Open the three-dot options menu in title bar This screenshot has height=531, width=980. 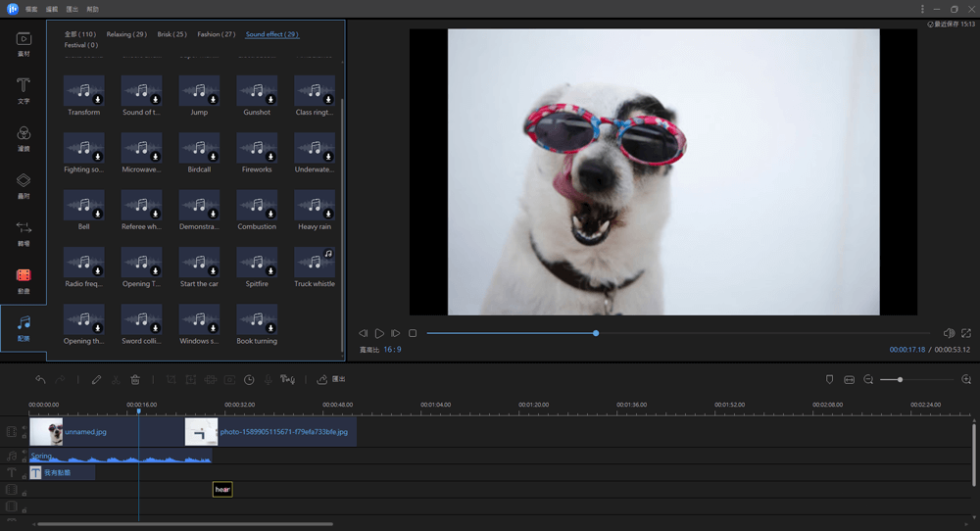click(x=922, y=9)
